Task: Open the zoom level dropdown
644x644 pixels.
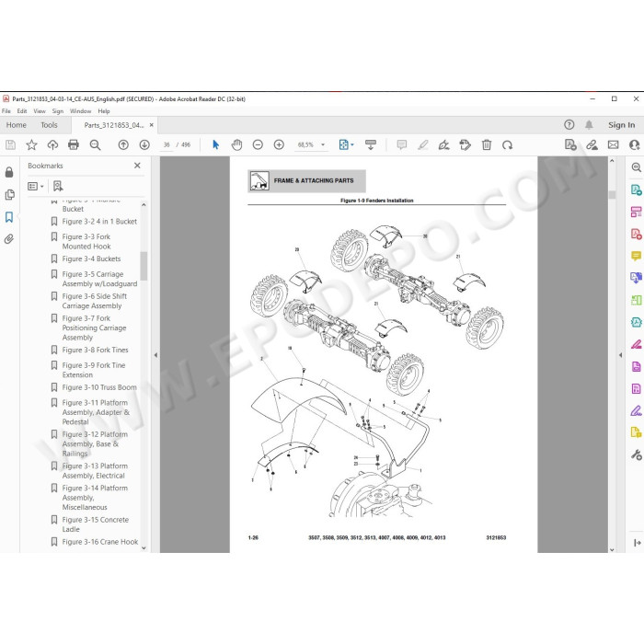Action: click(x=323, y=145)
